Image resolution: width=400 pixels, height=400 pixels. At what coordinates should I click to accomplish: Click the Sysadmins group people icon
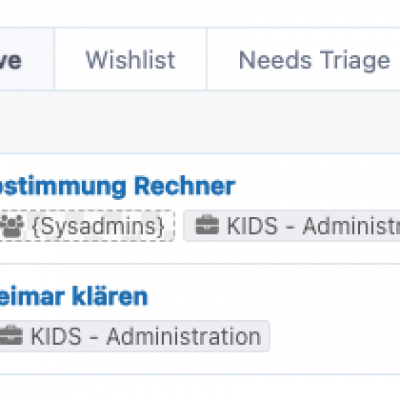[12, 226]
